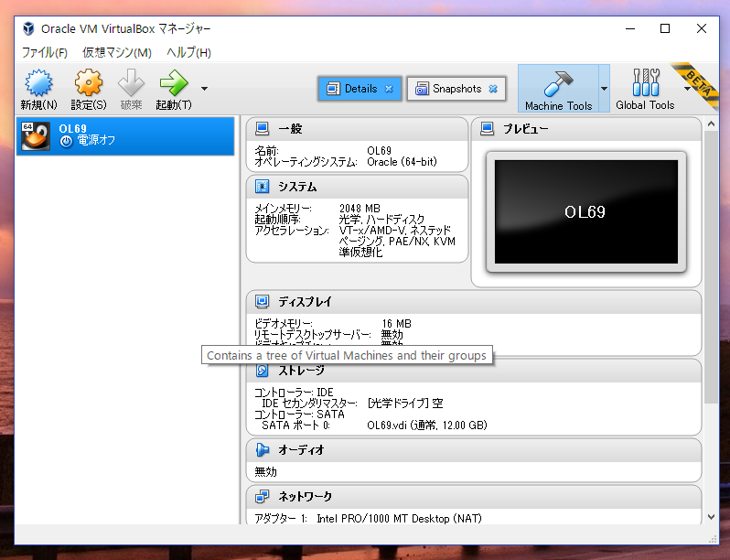Click the ストレージ section disk icon
730x560 pixels.
click(263, 371)
